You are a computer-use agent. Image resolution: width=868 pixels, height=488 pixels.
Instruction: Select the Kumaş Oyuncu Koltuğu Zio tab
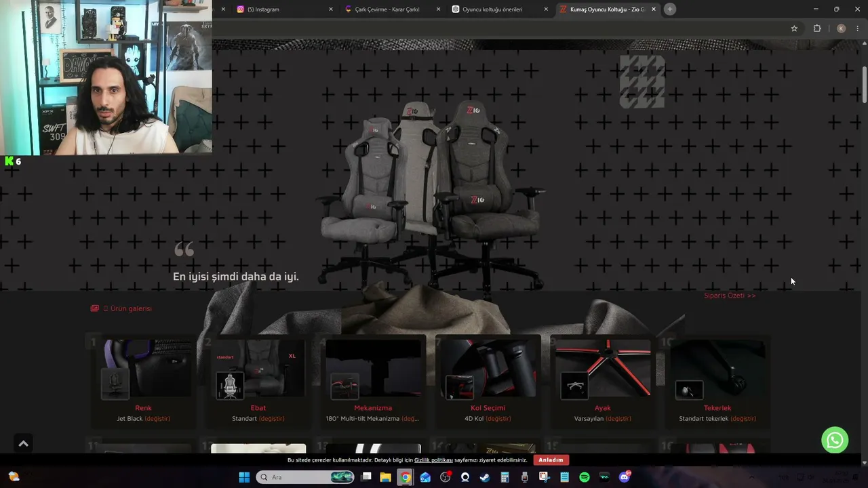pyautogui.click(x=607, y=9)
